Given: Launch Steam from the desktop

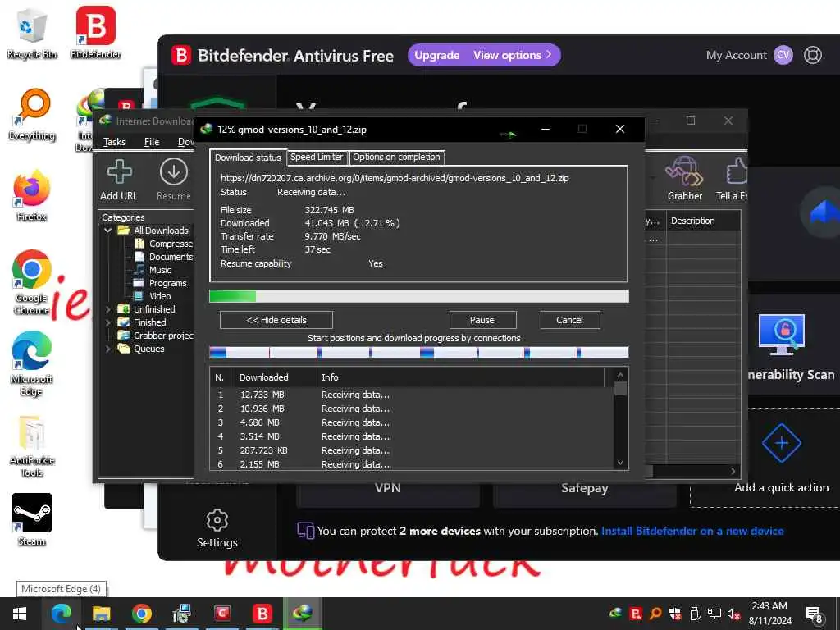Looking at the screenshot, I should [x=32, y=519].
